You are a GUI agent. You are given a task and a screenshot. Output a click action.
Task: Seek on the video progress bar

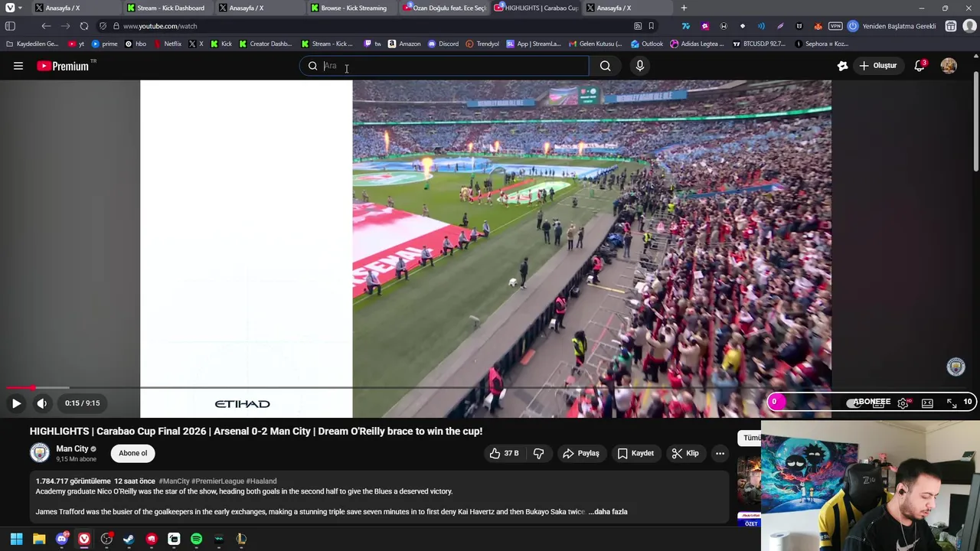(490, 388)
